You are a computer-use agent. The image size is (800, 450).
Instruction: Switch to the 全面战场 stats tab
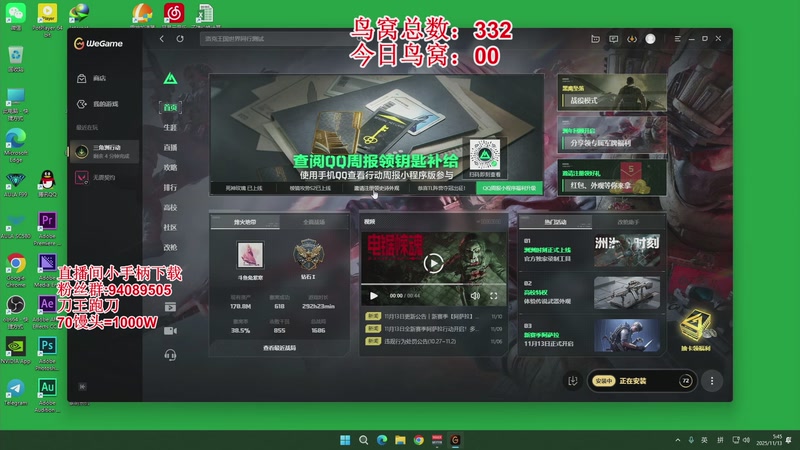314,222
